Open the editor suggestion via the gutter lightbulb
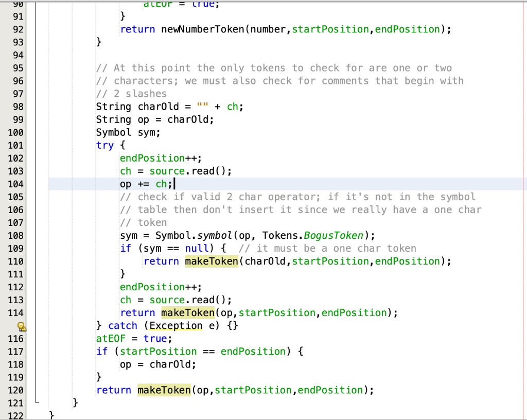 tap(22, 325)
